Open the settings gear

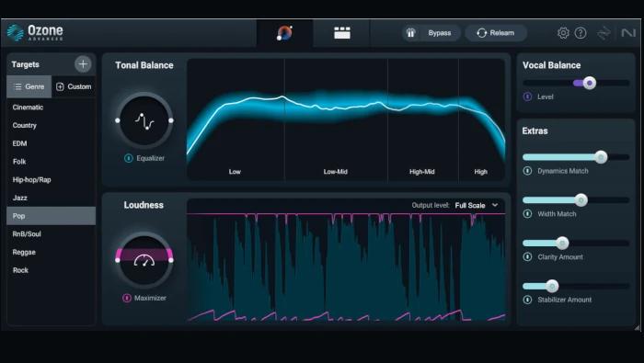click(563, 33)
